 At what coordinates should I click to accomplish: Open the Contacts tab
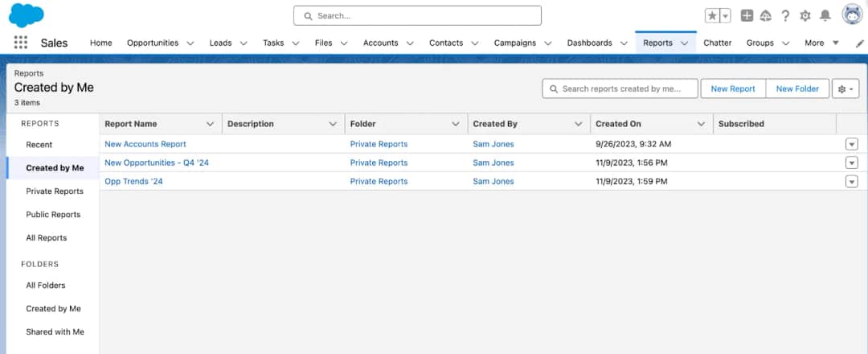[446, 43]
